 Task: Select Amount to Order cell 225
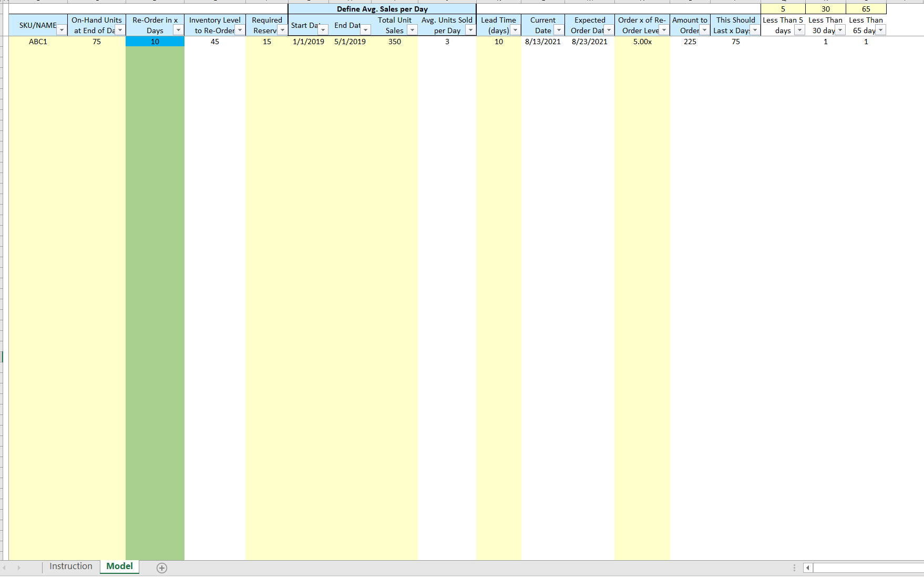[x=690, y=42]
